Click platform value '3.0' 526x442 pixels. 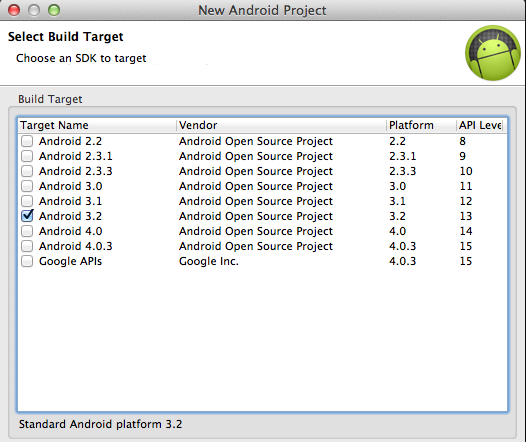click(398, 186)
